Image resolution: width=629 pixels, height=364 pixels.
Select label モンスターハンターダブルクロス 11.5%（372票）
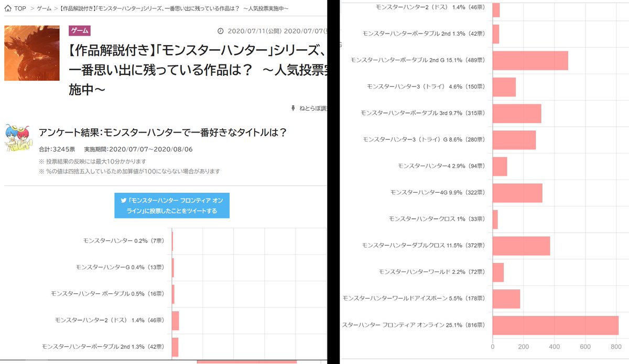click(424, 246)
